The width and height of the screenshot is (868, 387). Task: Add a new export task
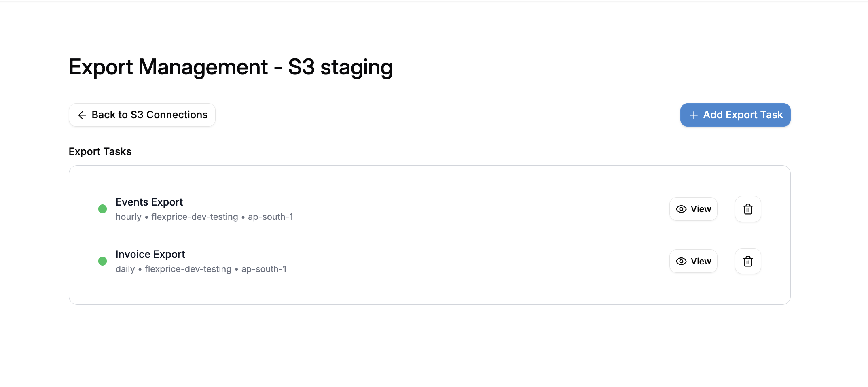click(735, 115)
